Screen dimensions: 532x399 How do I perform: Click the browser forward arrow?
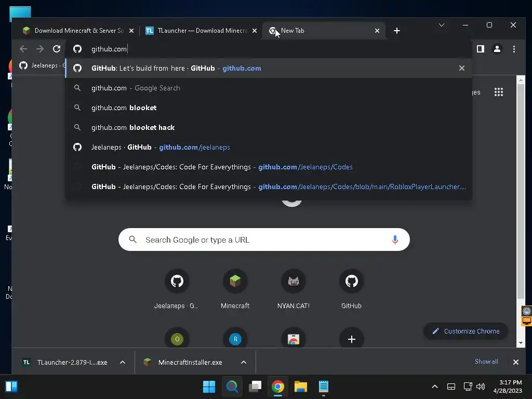(40, 49)
